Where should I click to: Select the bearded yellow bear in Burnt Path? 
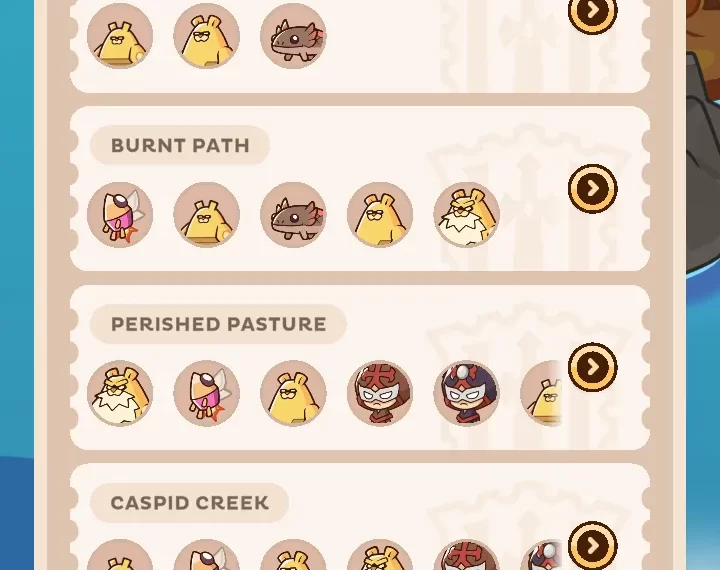click(467, 214)
